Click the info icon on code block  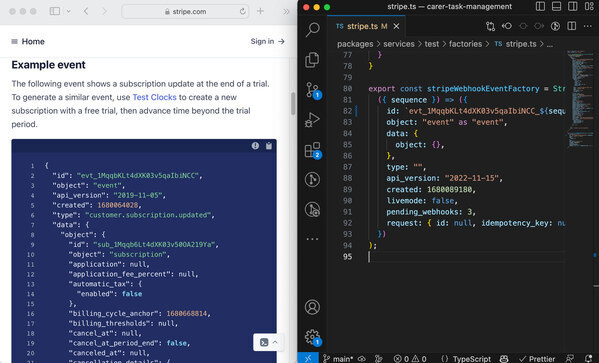coord(255,146)
